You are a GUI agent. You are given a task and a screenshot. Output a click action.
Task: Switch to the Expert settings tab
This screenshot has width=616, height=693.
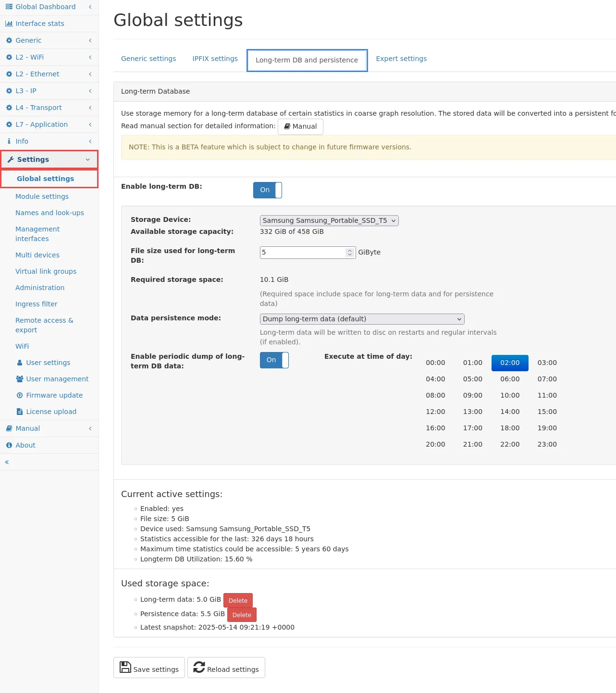click(x=401, y=59)
